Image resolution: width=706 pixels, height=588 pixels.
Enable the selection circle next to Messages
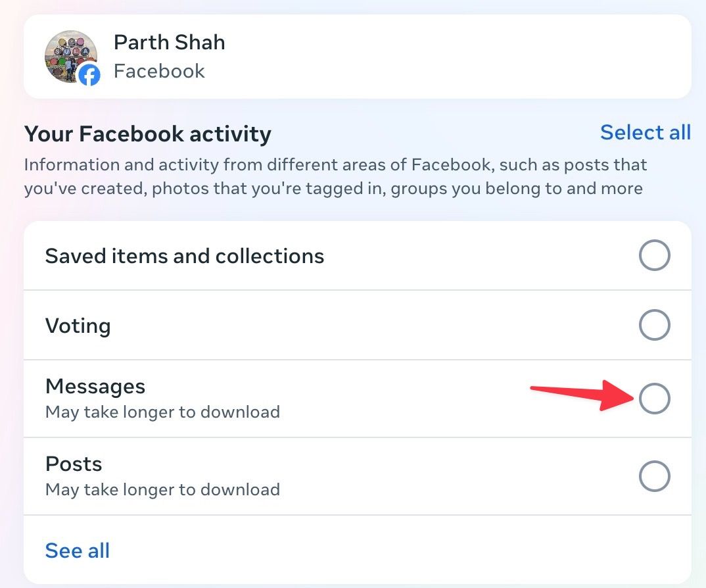coord(654,399)
